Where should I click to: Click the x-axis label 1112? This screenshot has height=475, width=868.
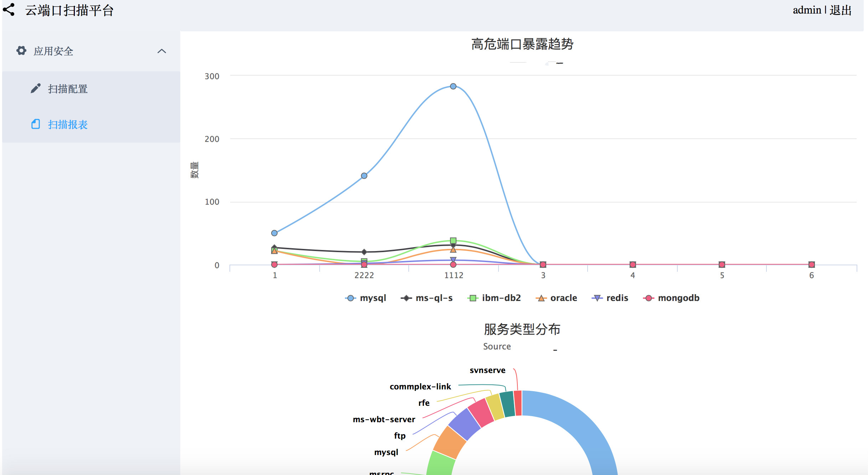point(454,275)
